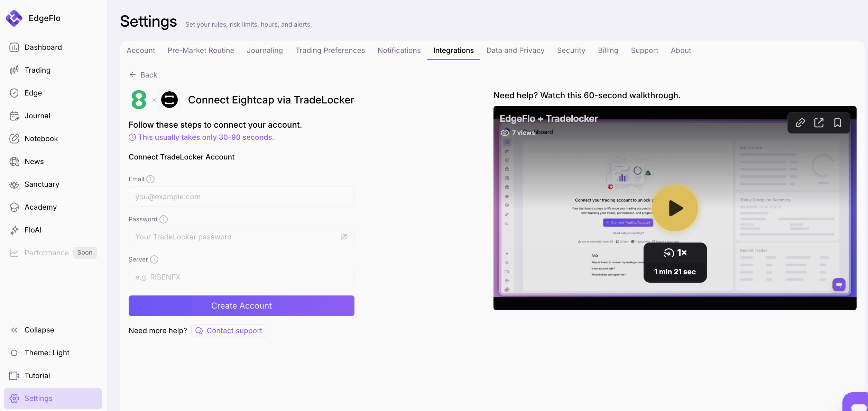Open the Tutorial video icon

coord(14,376)
